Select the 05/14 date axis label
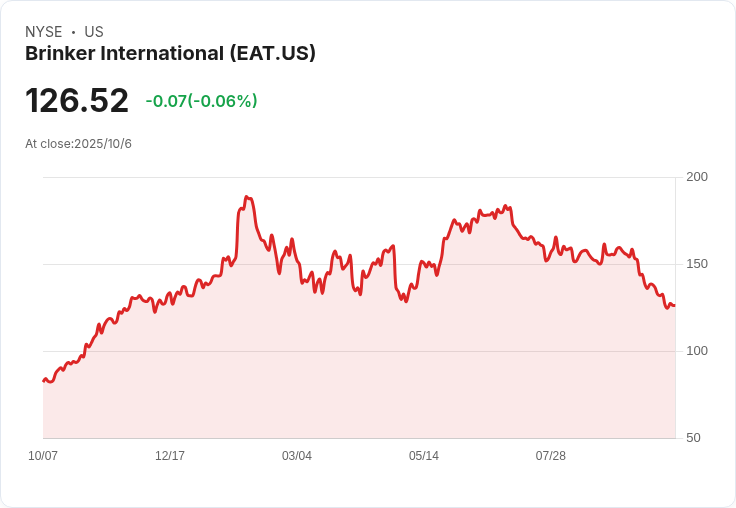The height and width of the screenshot is (508, 736). 424,456
